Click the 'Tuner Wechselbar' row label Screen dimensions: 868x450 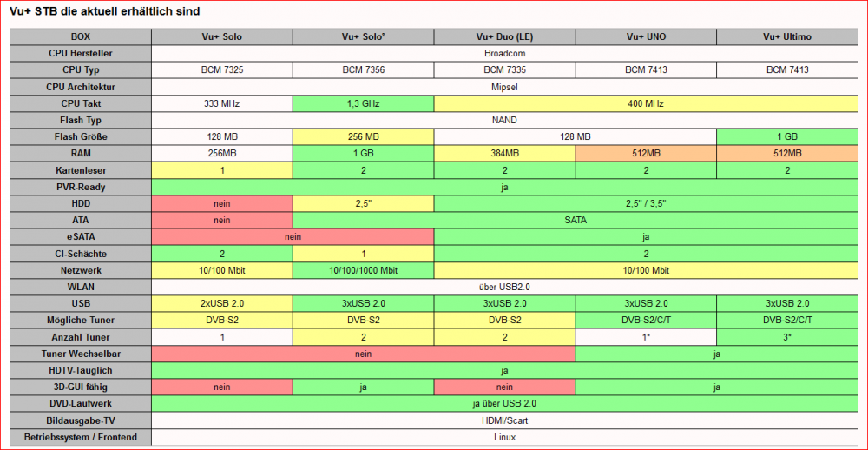81,354
